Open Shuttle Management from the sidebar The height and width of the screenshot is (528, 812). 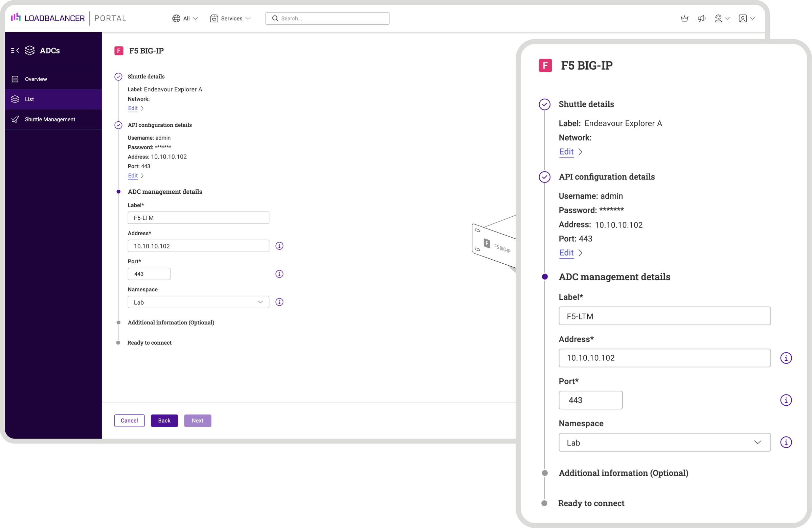coord(50,119)
